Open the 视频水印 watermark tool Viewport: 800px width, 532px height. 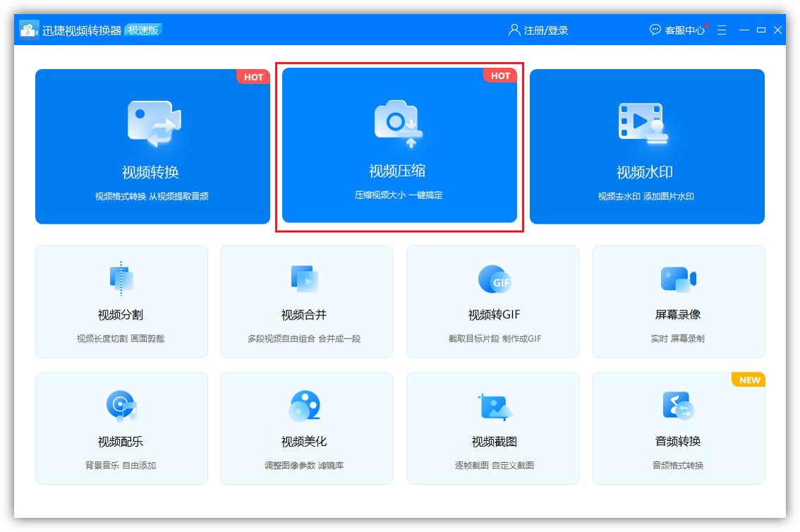pos(648,147)
